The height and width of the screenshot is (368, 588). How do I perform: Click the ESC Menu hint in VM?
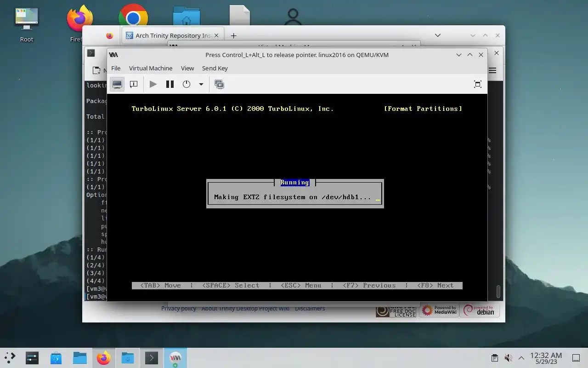(301, 285)
